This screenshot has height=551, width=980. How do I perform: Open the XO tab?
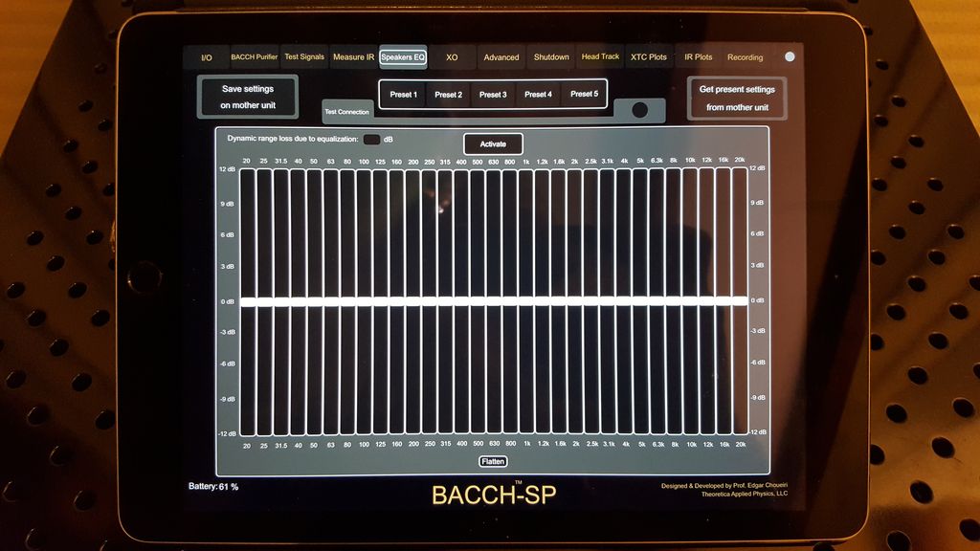[452, 56]
